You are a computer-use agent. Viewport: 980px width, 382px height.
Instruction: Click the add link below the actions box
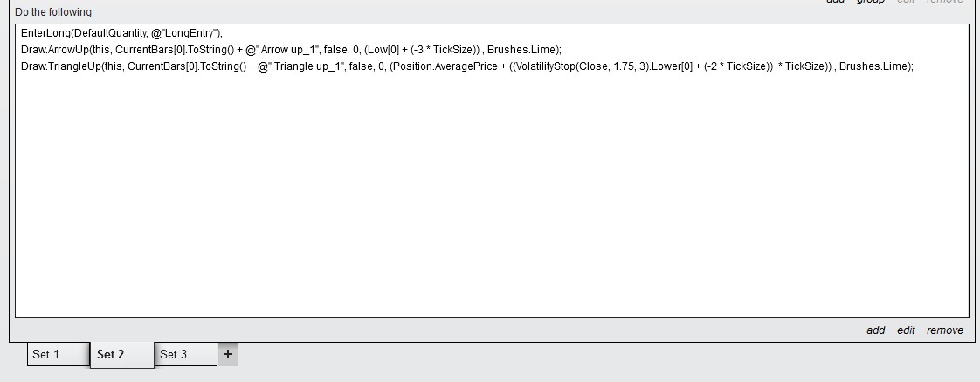click(x=875, y=330)
